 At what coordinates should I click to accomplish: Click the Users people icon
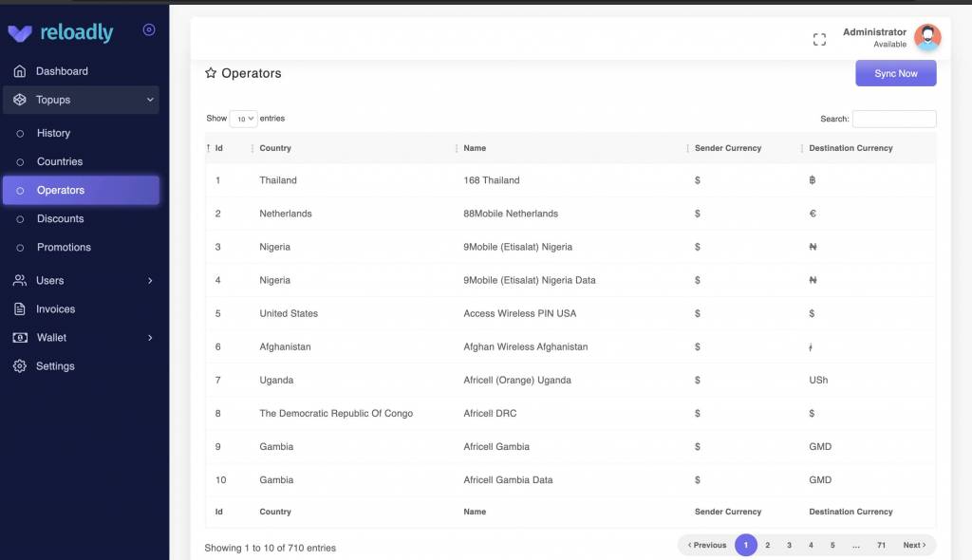tap(20, 281)
